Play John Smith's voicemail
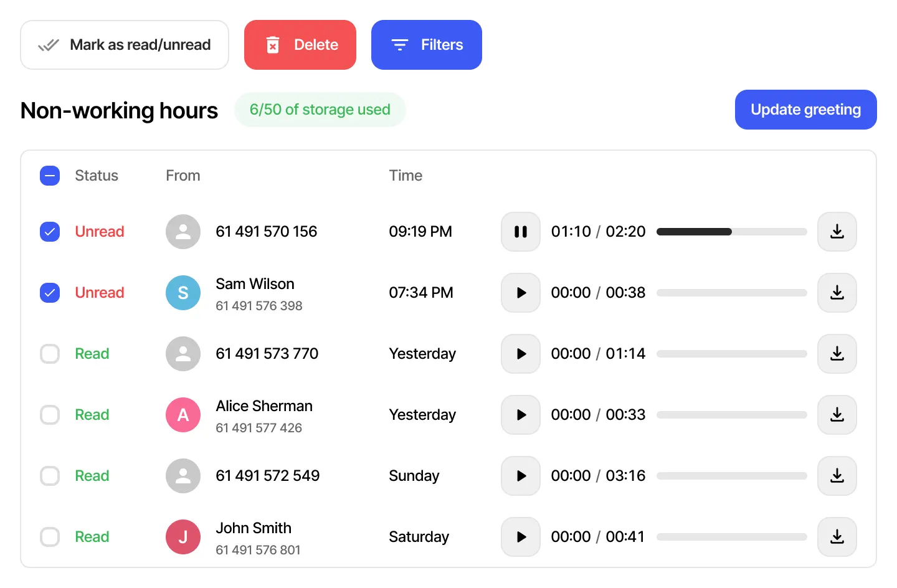The image size is (897, 588). tap(521, 537)
